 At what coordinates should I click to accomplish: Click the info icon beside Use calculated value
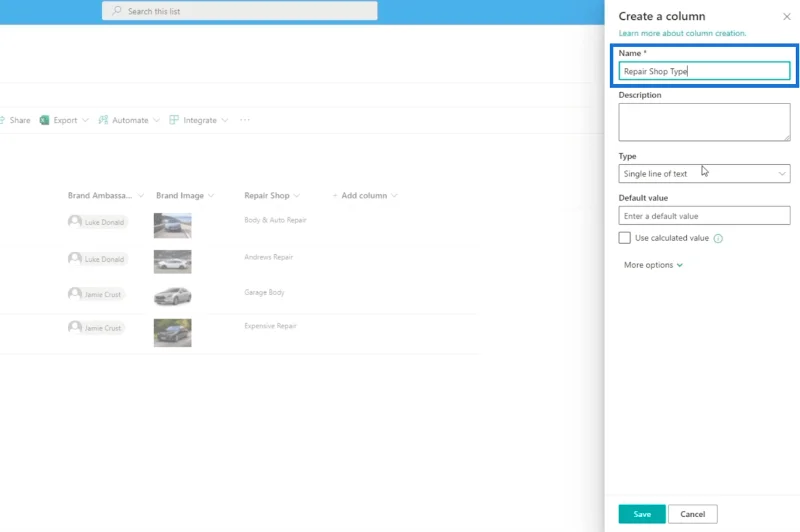718,238
